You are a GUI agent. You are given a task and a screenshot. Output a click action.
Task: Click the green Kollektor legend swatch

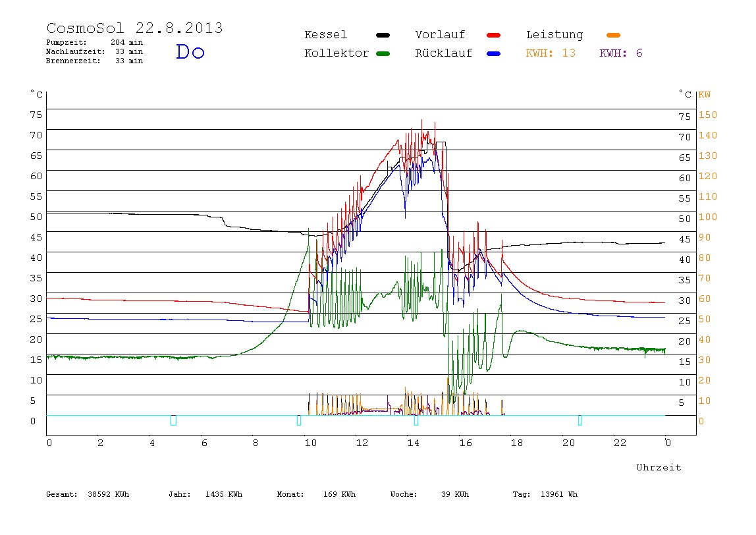tap(383, 53)
